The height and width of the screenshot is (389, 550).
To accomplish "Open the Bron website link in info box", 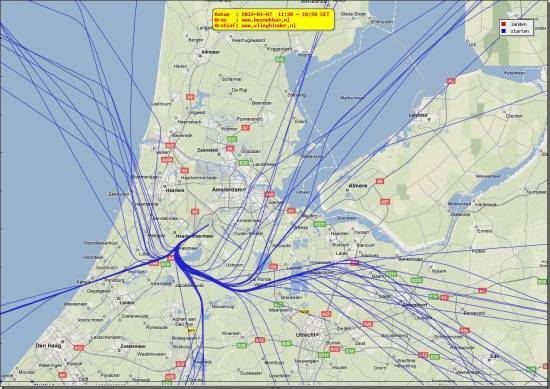I will pos(266,20).
